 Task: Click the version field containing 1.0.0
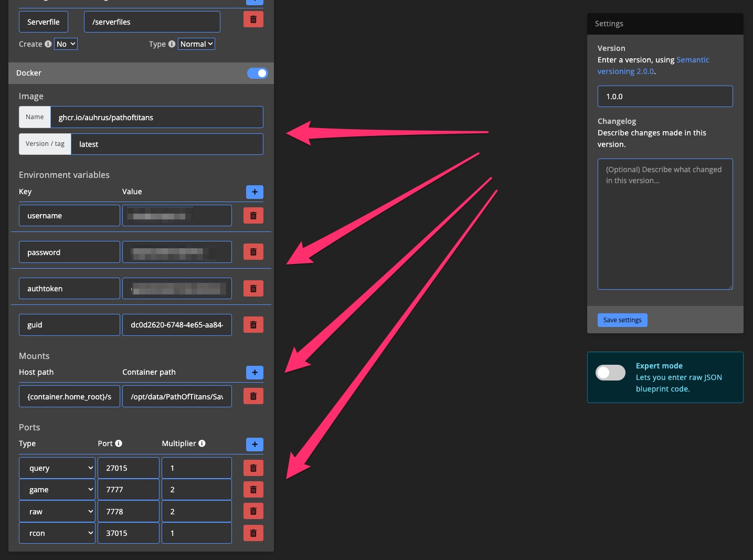coord(665,96)
